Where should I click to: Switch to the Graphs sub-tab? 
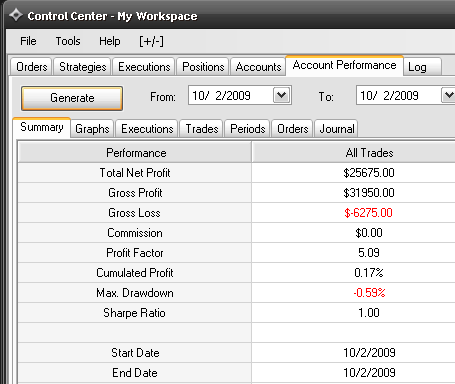pos(92,129)
